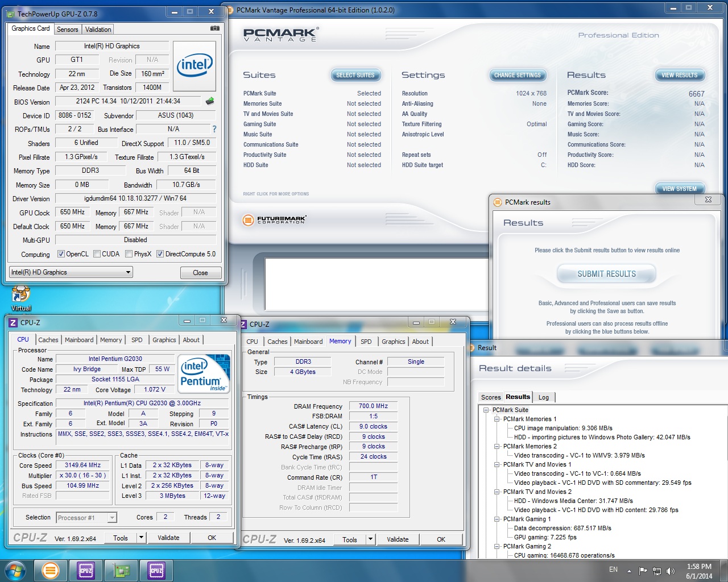The height and width of the screenshot is (582, 728).
Task: Open the second CPU-Z taskbar icon
Action: (156, 570)
